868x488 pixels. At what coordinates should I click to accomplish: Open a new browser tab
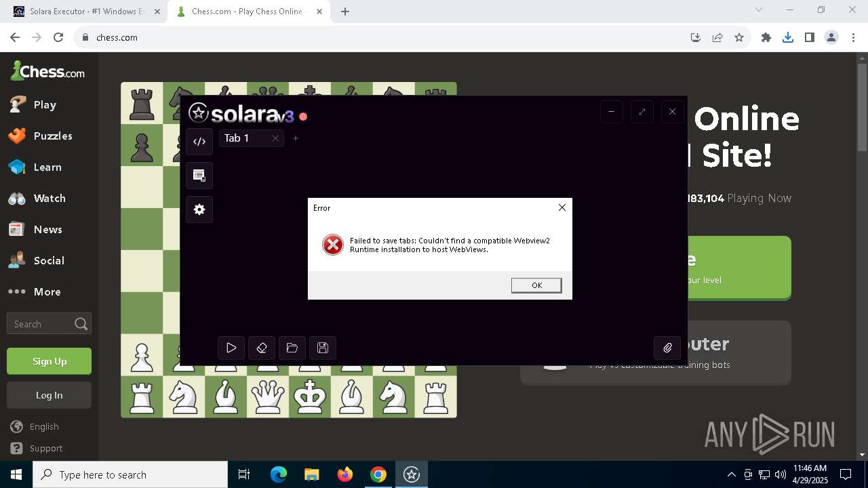[x=345, y=12]
